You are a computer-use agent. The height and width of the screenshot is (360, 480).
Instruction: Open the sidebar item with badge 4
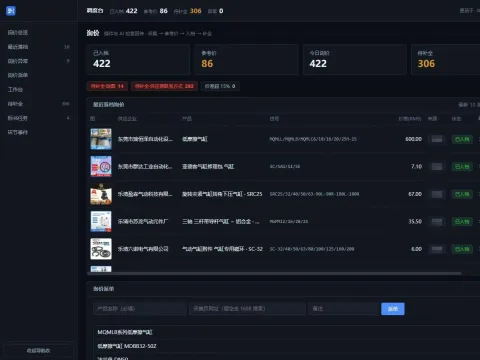39,118
